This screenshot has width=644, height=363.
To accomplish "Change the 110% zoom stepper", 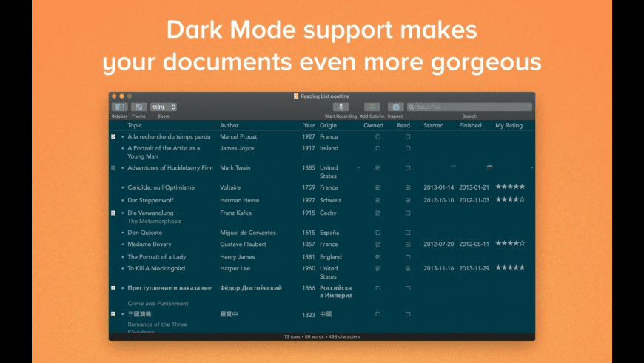I will tap(173, 107).
